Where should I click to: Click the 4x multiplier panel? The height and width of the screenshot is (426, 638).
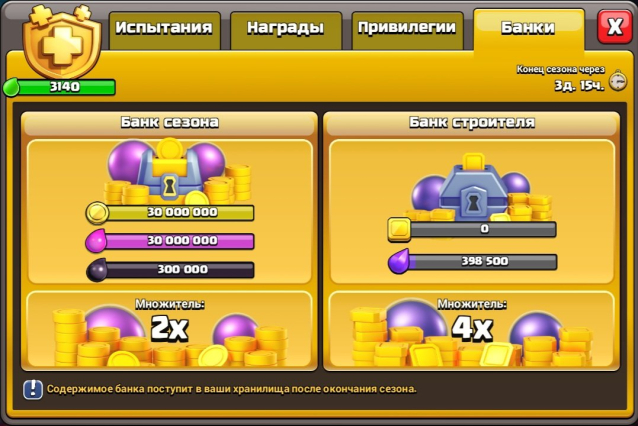click(x=471, y=328)
